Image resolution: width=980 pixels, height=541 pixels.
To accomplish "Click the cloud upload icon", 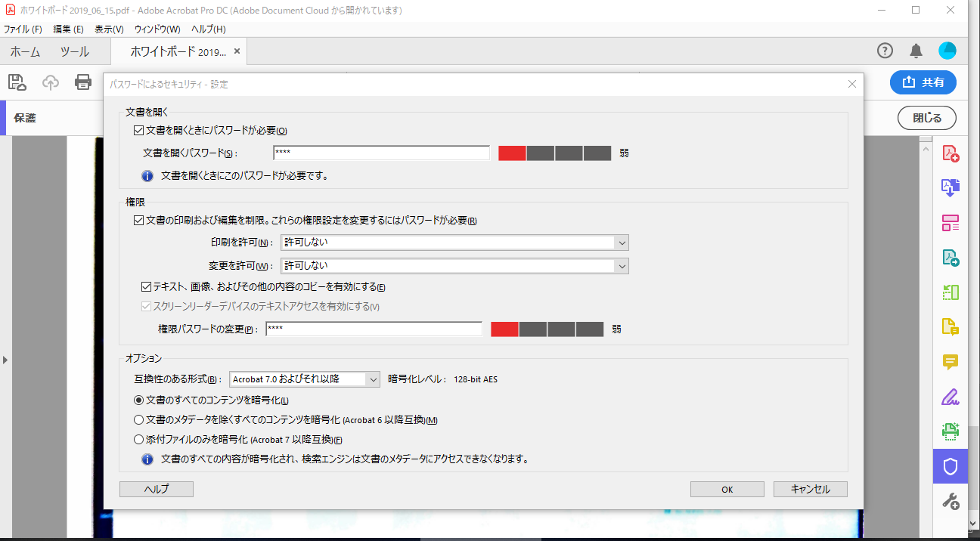I will pyautogui.click(x=51, y=82).
